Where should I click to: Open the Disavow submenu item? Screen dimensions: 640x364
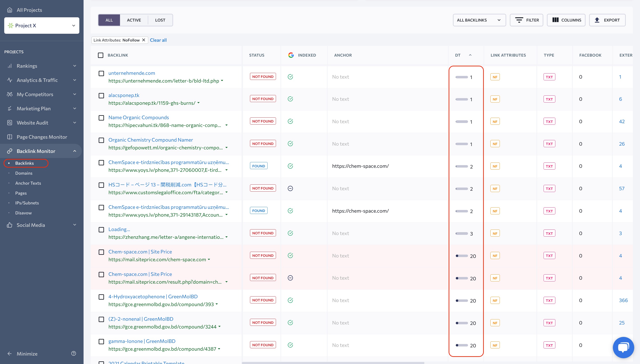24,213
